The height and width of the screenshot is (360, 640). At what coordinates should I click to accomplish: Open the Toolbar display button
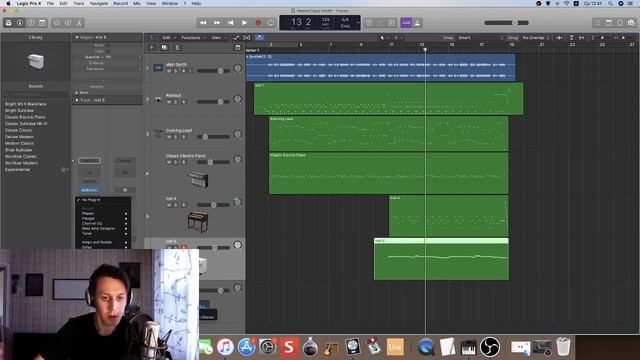pyautogui.click(x=42, y=23)
